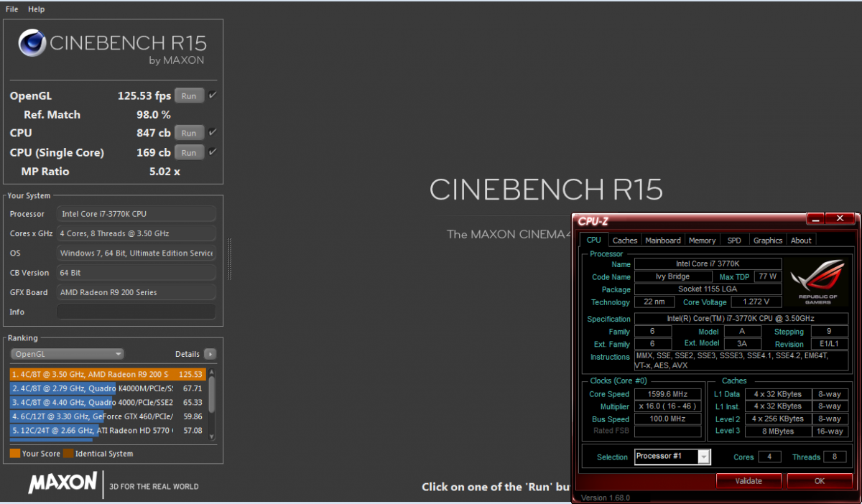Switch to the Caches tab in CPU-Z
The width and height of the screenshot is (862, 504).
[625, 241]
